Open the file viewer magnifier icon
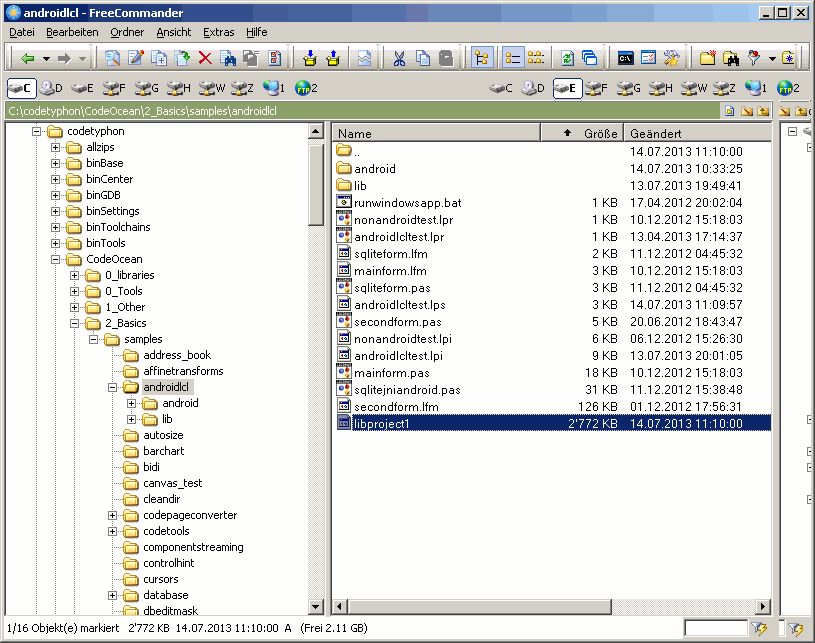The image size is (815, 643). click(x=112, y=58)
